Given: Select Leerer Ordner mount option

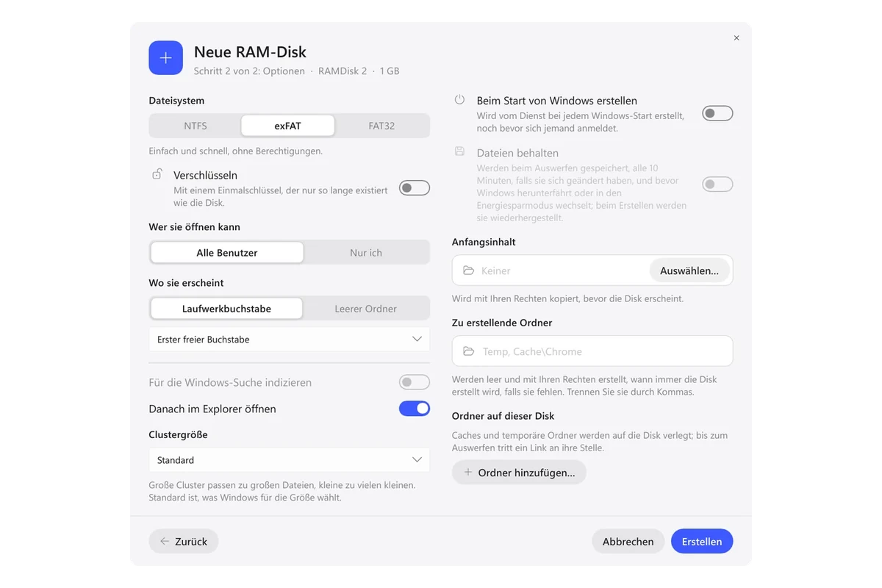Looking at the screenshot, I should [x=365, y=309].
